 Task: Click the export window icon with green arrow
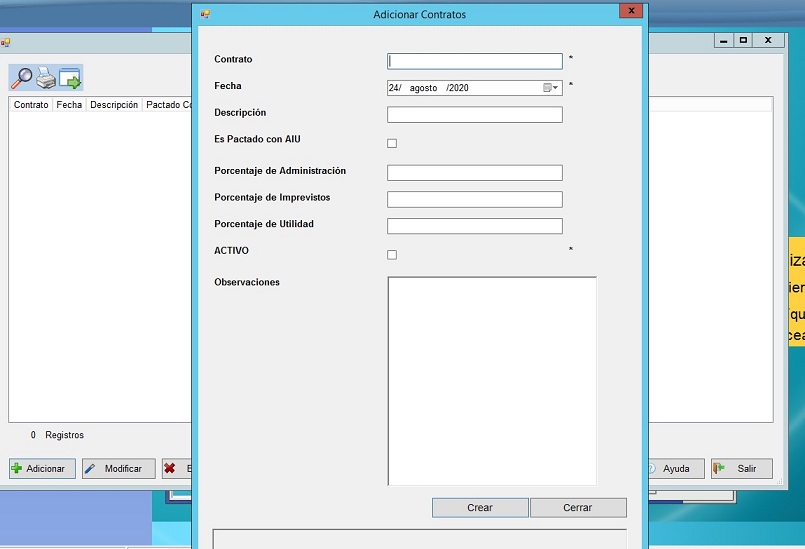[70, 78]
